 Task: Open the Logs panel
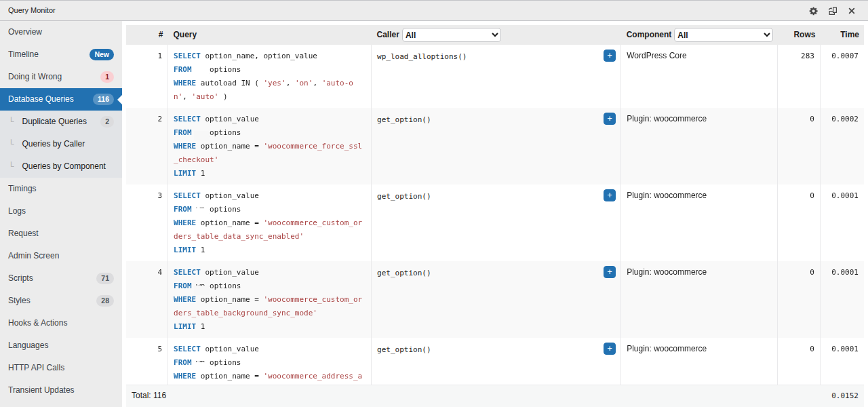(x=61, y=211)
